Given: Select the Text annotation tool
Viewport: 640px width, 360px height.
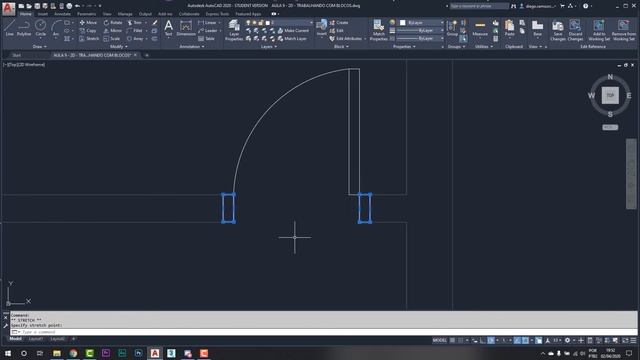Looking at the screenshot, I should tap(169, 28).
